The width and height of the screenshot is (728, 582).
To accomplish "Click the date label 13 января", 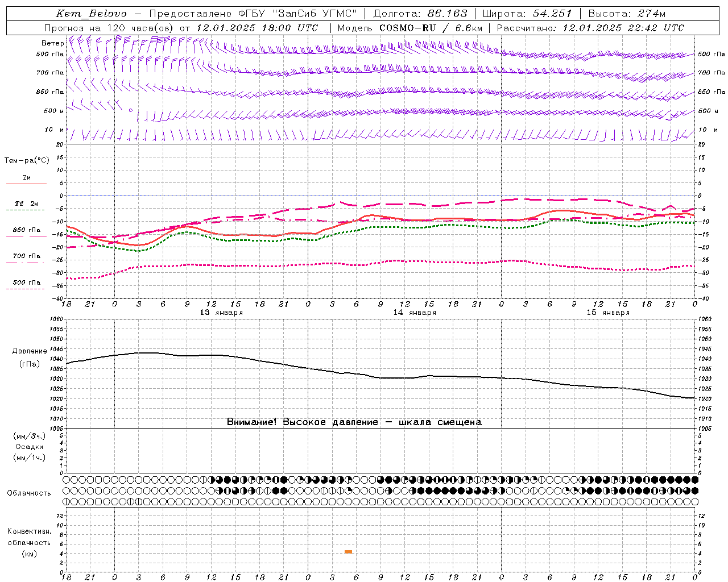I will click(x=221, y=313).
